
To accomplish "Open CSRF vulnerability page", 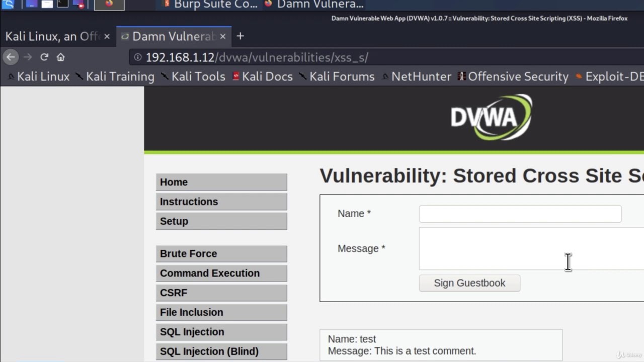I will 221,293.
